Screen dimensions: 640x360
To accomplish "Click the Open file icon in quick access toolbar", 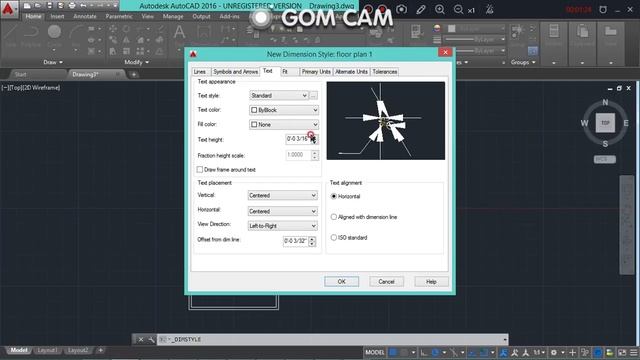I will [38, 6].
